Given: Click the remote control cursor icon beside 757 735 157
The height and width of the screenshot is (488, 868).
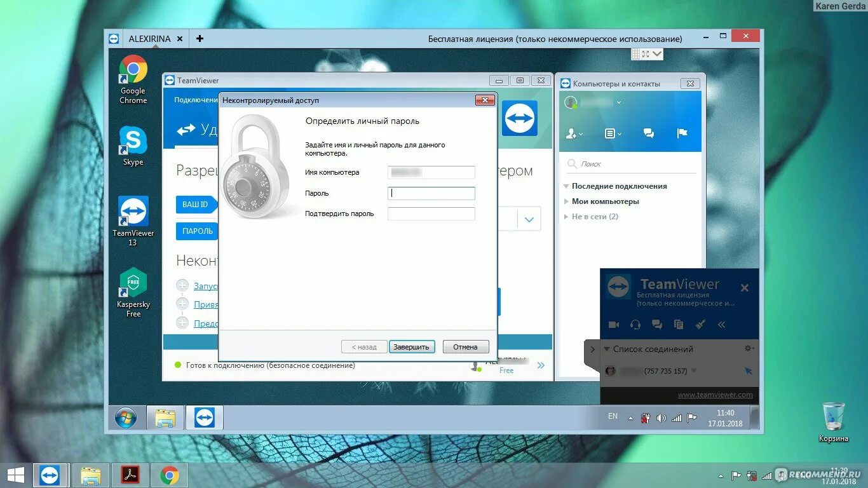Looking at the screenshot, I should (x=748, y=371).
